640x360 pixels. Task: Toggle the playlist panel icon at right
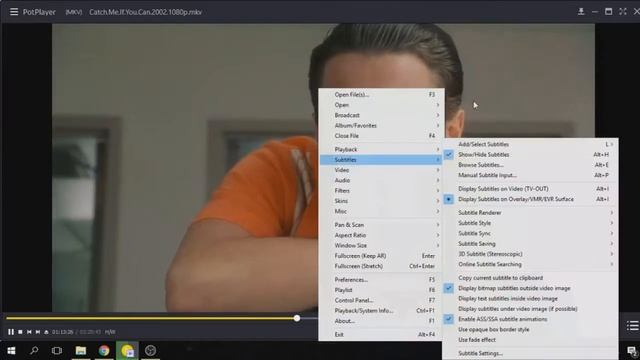(633, 325)
